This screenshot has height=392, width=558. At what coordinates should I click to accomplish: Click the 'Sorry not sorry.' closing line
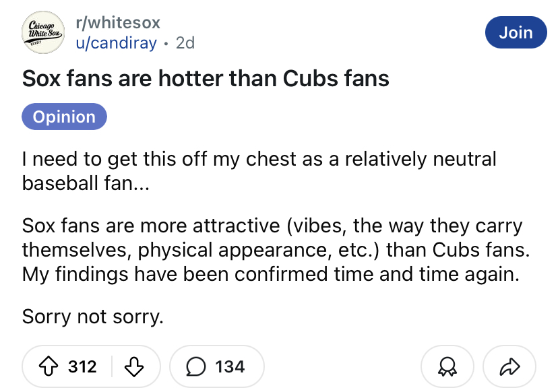click(x=93, y=317)
